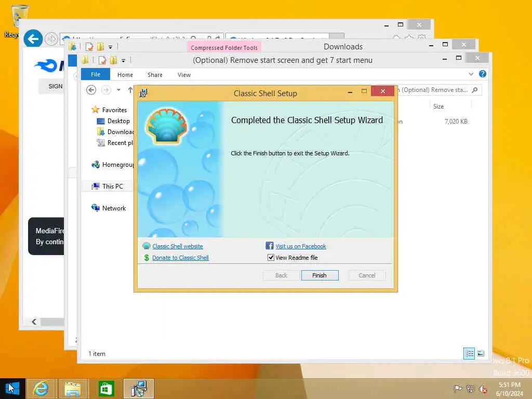Click the SIGN button on MediaFire page
The image size is (532, 399).
tap(51, 86)
